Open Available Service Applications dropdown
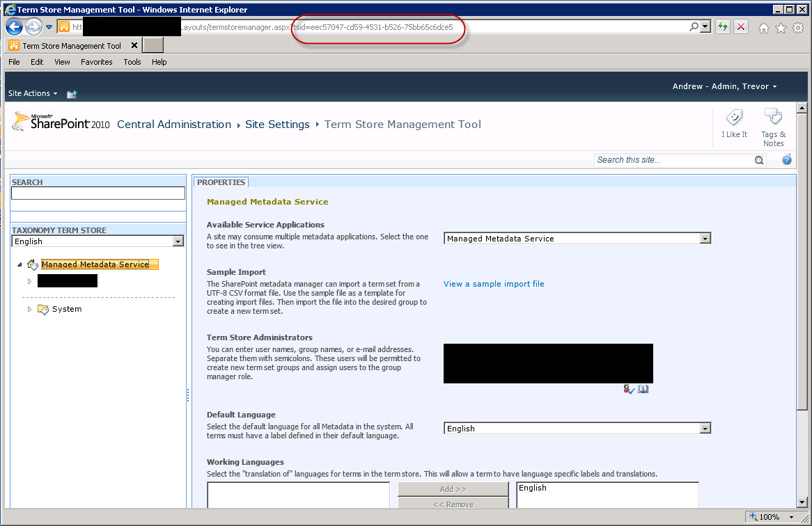 (705, 239)
